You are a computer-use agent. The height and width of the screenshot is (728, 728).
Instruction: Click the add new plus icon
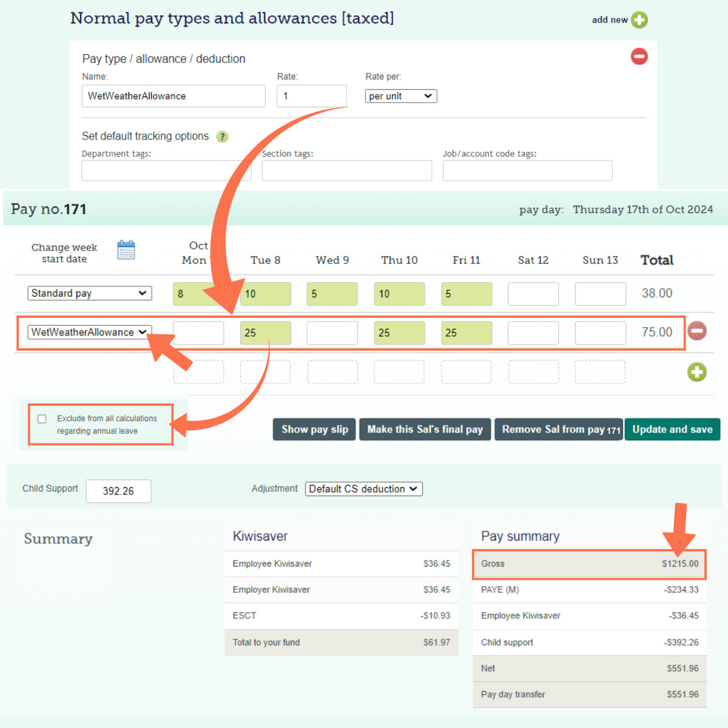pyautogui.click(x=639, y=19)
